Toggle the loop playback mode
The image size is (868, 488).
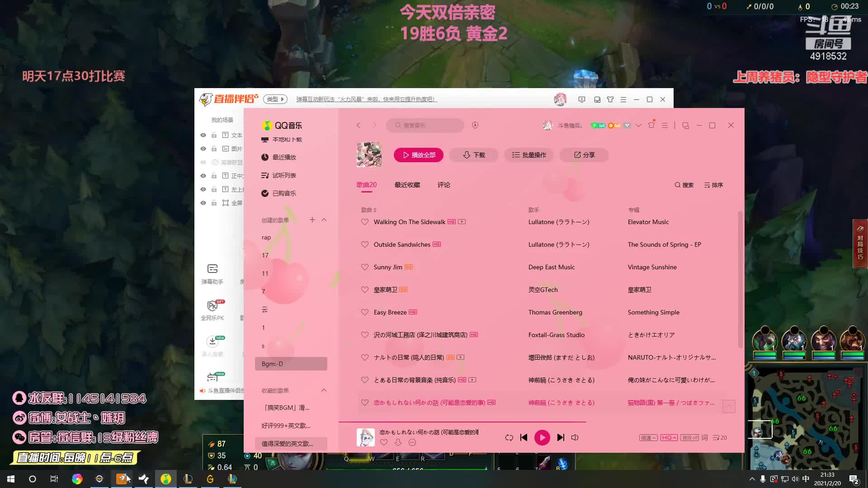click(x=509, y=437)
